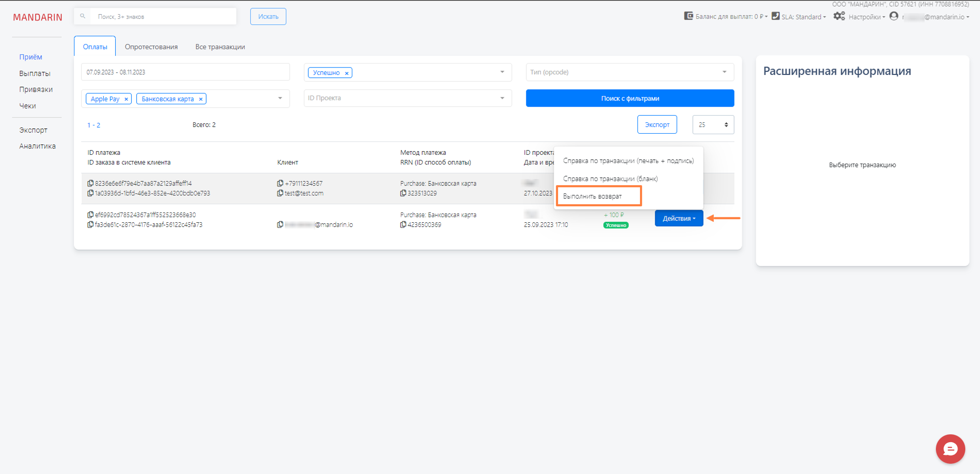Copy RRN 323513029 to the clipboard
The height and width of the screenshot is (474, 980).
tap(403, 193)
